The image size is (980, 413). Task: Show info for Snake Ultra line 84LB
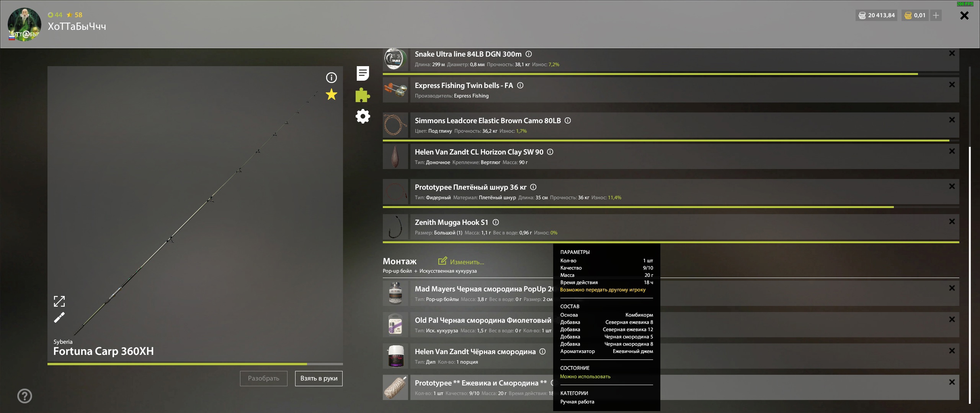[529, 54]
